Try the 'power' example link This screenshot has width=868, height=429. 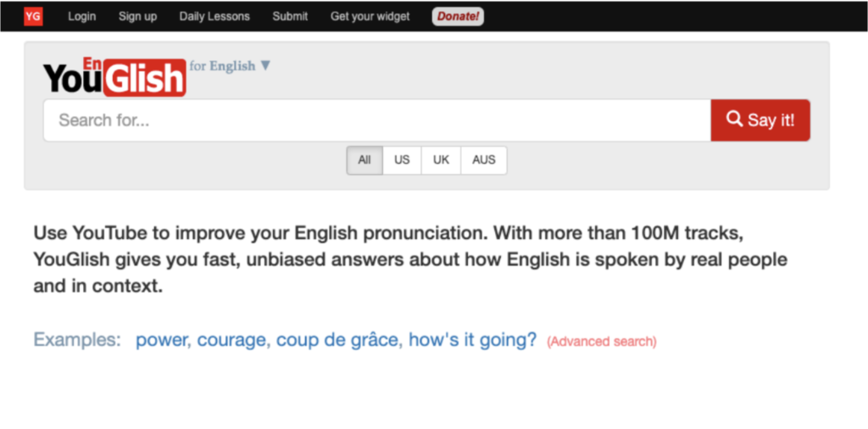click(x=162, y=340)
